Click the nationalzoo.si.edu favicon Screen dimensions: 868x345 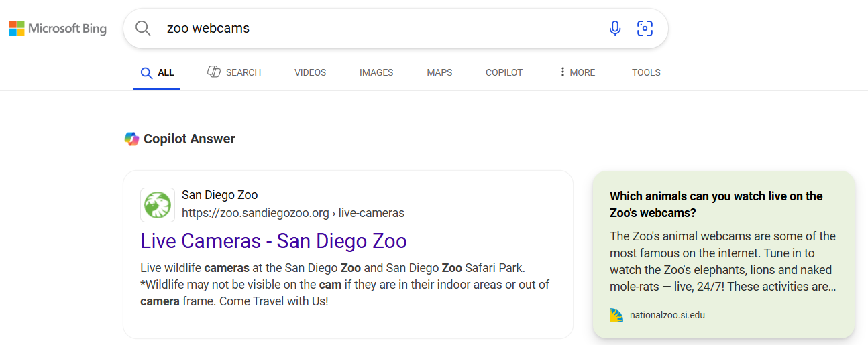(616, 315)
